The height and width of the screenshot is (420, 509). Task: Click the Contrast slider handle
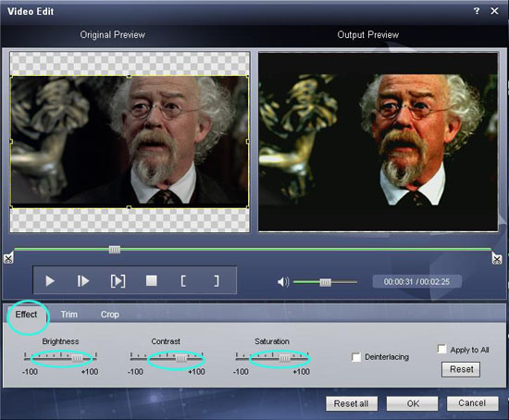click(x=181, y=358)
